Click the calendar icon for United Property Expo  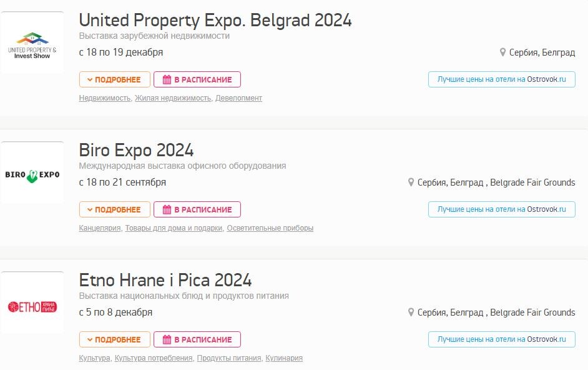167,79
